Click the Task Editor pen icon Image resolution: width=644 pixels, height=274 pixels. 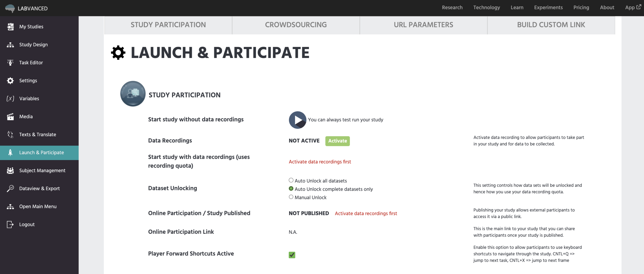10,62
